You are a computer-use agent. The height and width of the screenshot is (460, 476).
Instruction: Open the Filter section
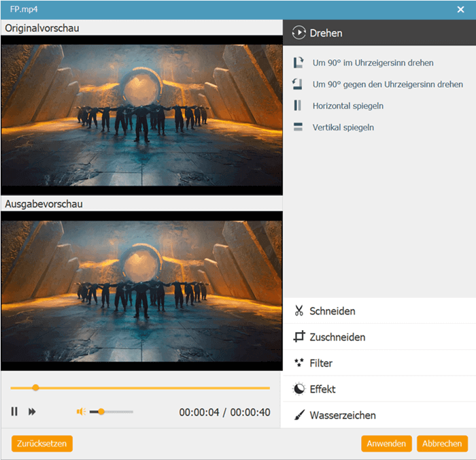coord(379,363)
